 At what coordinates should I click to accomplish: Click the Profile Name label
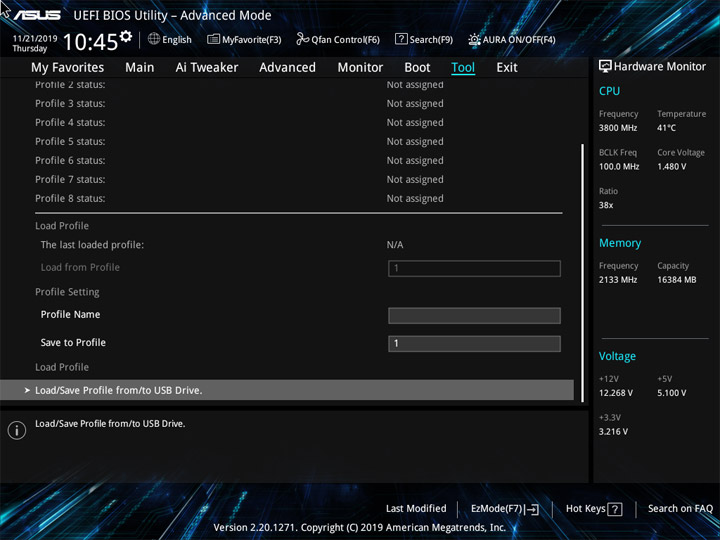click(x=70, y=315)
